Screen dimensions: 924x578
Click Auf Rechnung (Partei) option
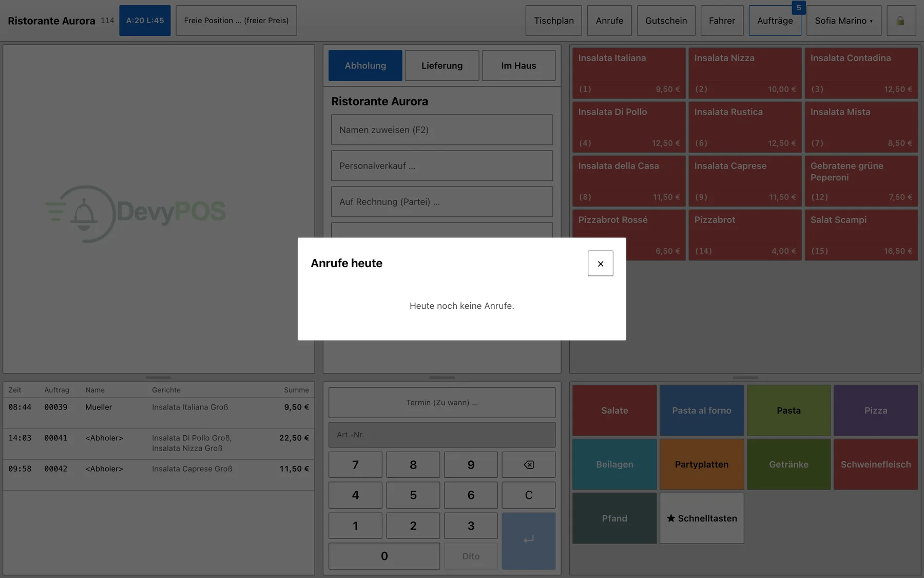coord(441,201)
